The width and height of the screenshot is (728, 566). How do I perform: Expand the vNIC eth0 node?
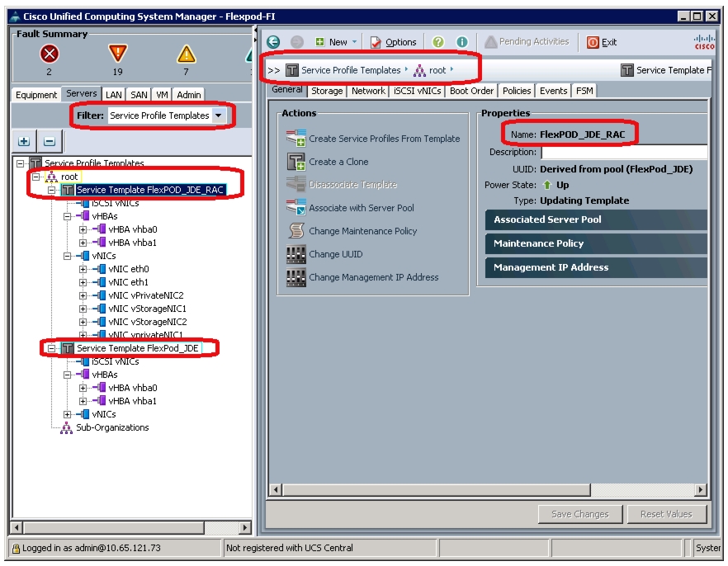tap(83, 269)
